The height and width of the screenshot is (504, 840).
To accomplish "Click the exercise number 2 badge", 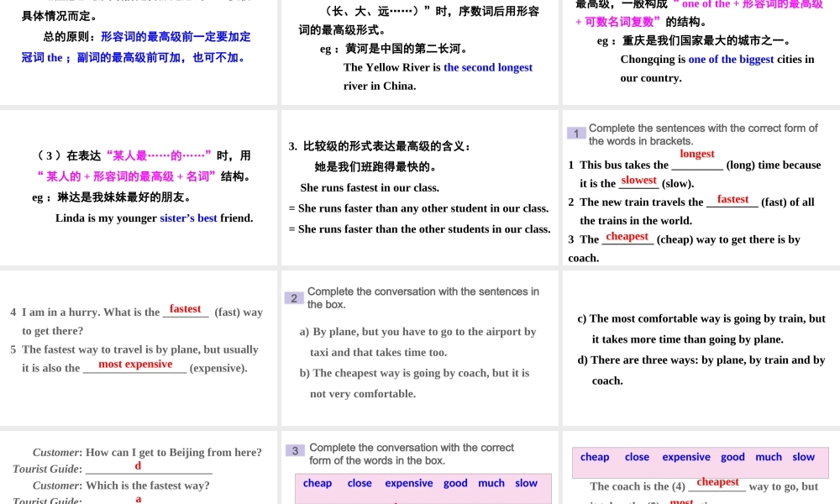I will click(294, 298).
